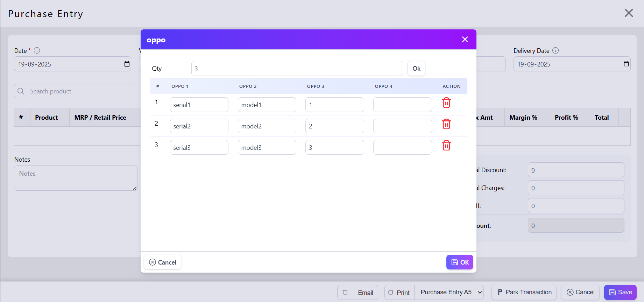Click Park Transaction button
The image size is (644, 302).
coord(524,292)
